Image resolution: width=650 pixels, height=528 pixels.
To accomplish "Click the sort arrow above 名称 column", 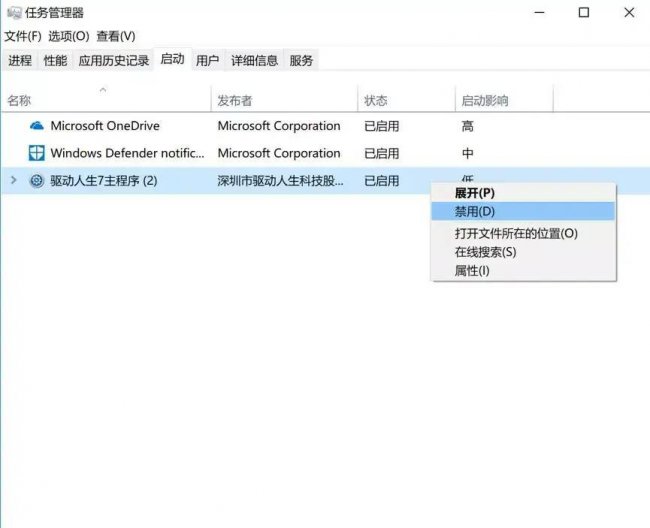I will coord(103,90).
